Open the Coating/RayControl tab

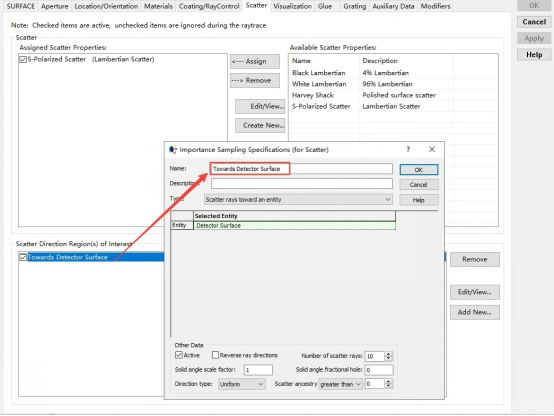(x=209, y=6)
